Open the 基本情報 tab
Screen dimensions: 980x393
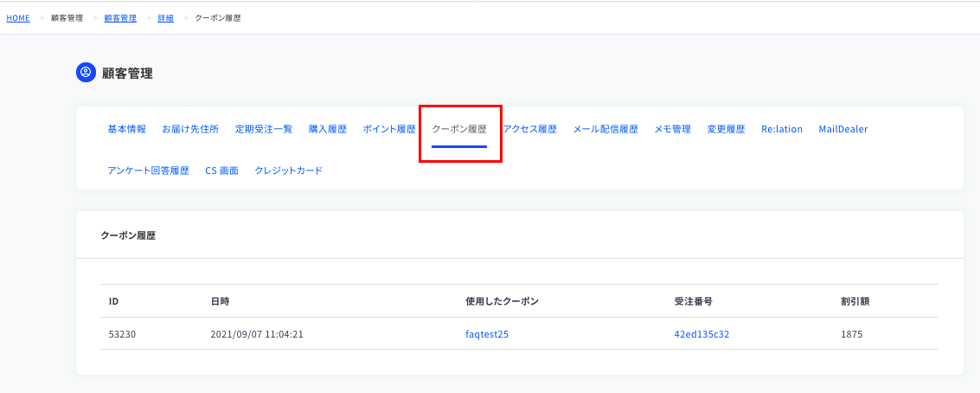[127, 130]
